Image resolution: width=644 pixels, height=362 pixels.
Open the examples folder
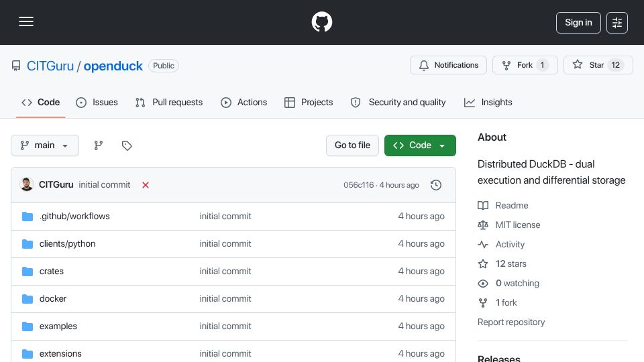point(58,326)
